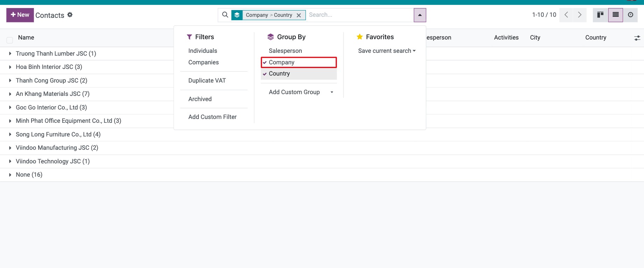Group by Salesperson
The image size is (644, 268).
[299, 51]
